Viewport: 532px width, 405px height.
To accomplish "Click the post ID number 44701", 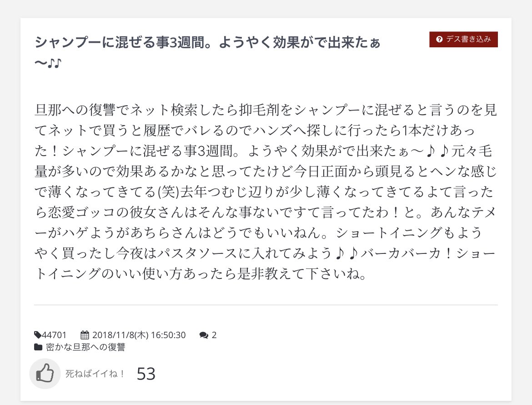I will pos(54,335).
